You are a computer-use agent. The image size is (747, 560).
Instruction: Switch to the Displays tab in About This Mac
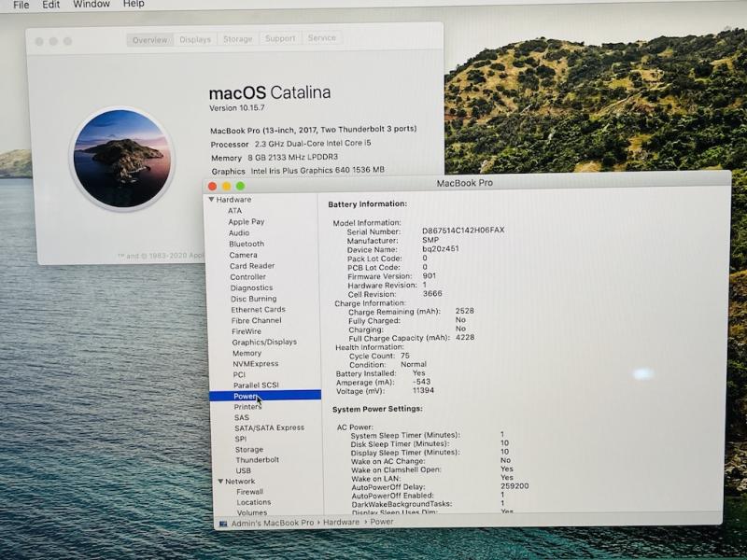tap(195, 39)
